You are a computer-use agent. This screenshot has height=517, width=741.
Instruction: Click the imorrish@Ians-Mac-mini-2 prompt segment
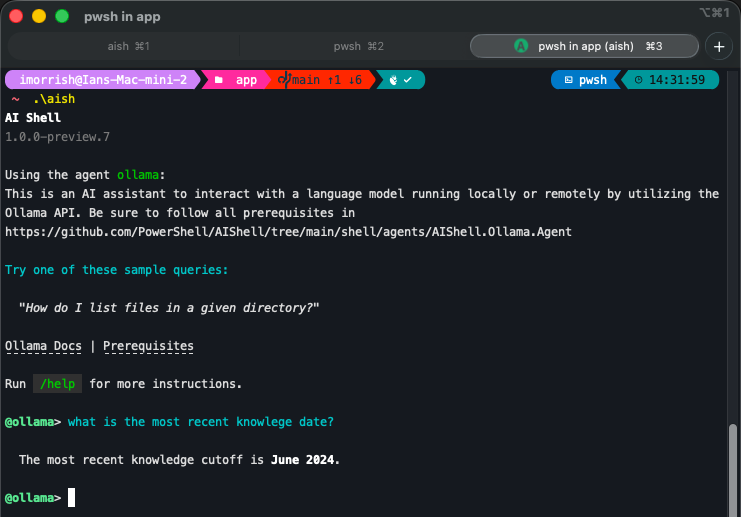pyautogui.click(x=103, y=80)
